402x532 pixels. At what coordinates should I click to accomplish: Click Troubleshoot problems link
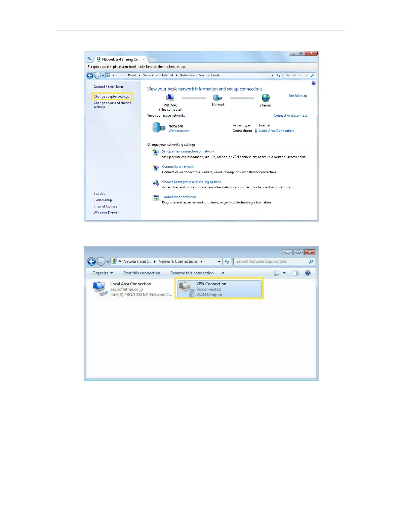tap(179, 197)
